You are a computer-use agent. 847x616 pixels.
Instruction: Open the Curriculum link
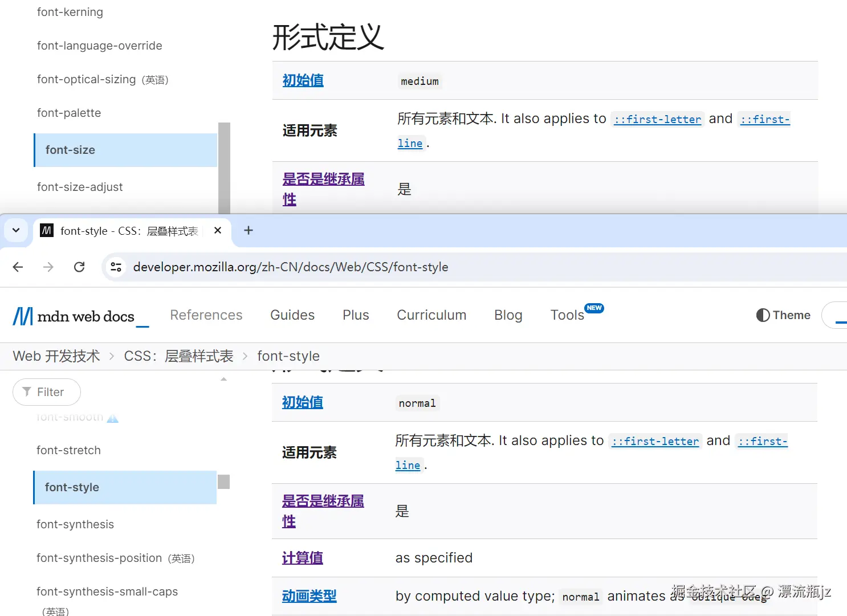coord(431,315)
